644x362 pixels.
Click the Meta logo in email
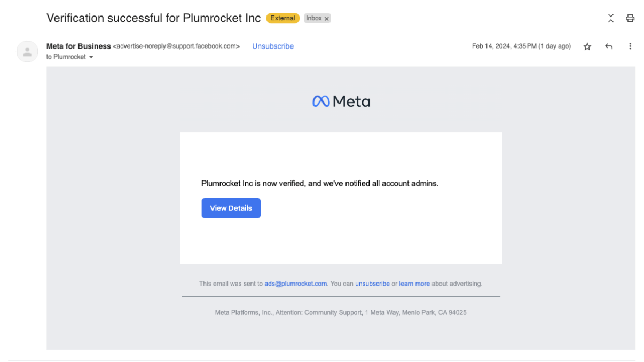click(x=341, y=101)
